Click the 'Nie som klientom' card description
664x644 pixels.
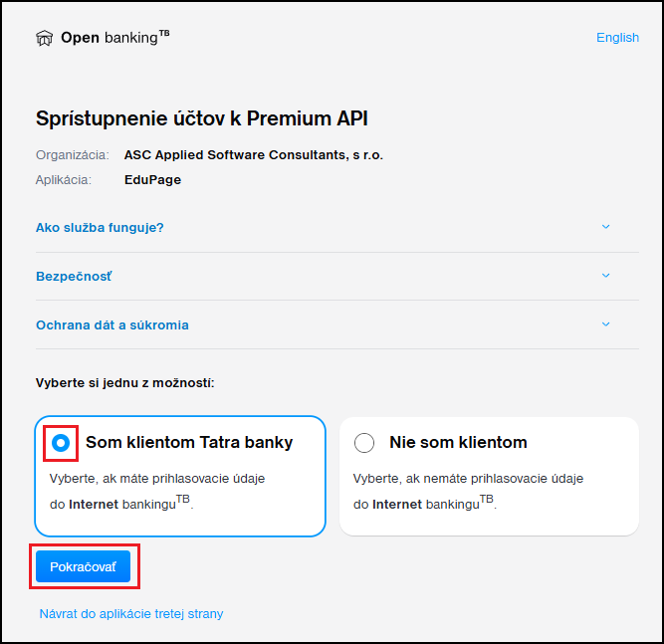point(468,491)
